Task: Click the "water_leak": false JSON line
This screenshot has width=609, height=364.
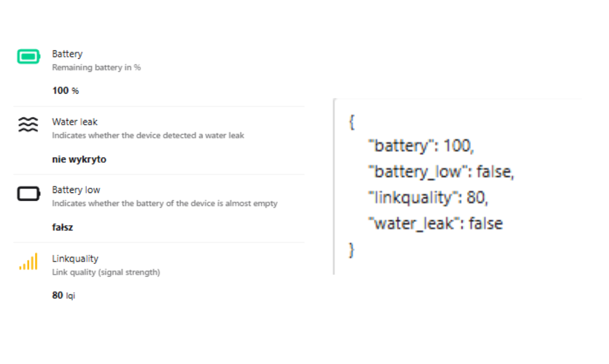Action: [x=435, y=224]
